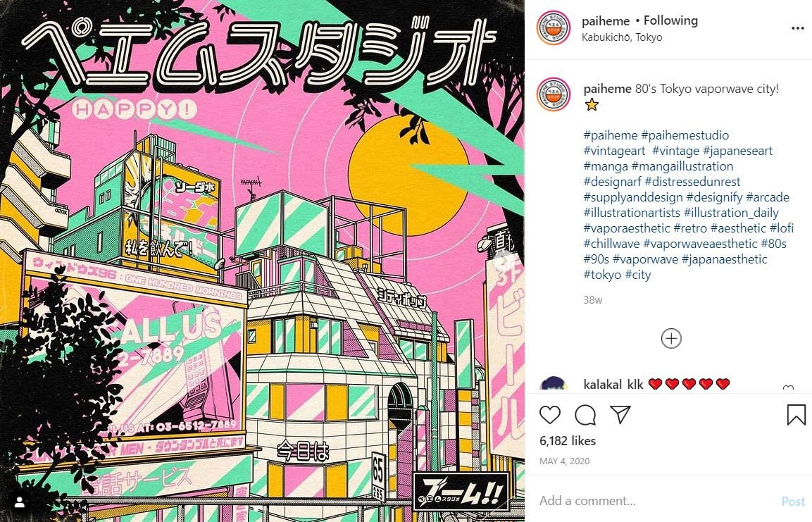
Task: Open the Kabukichō, Tokyo location link
Action: pos(621,37)
